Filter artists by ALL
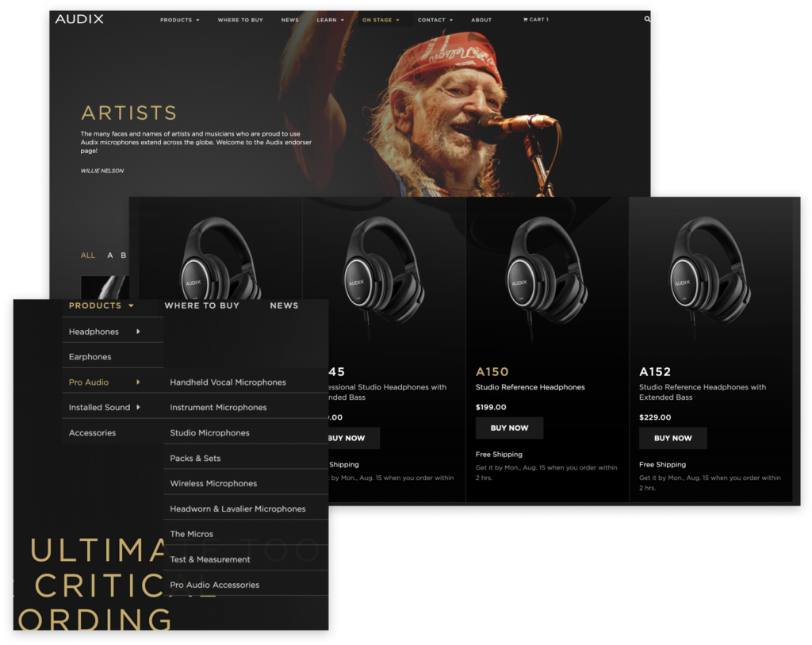Image resolution: width=812 pixels, height=645 pixels. (x=88, y=255)
